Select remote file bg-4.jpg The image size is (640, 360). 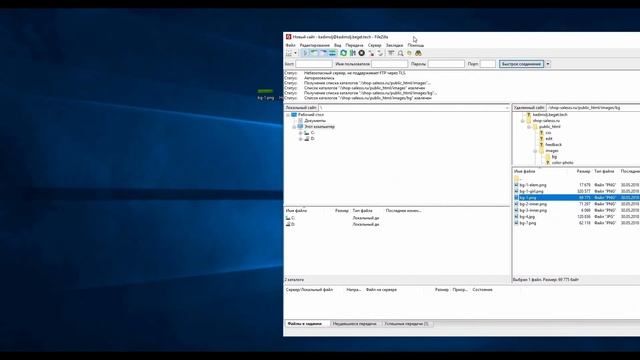[527, 217]
